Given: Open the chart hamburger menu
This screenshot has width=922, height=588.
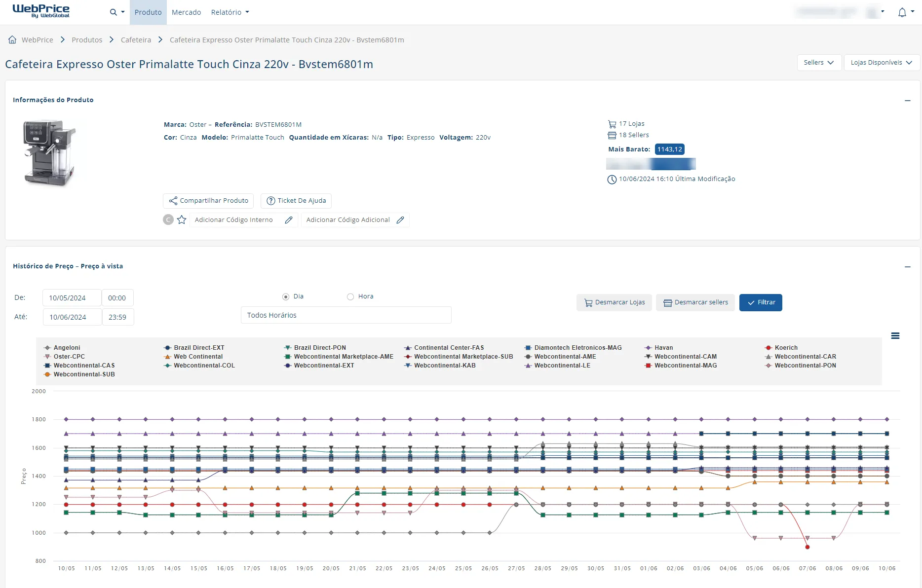Looking at the screenshot, I should click(x=895, y=336).
